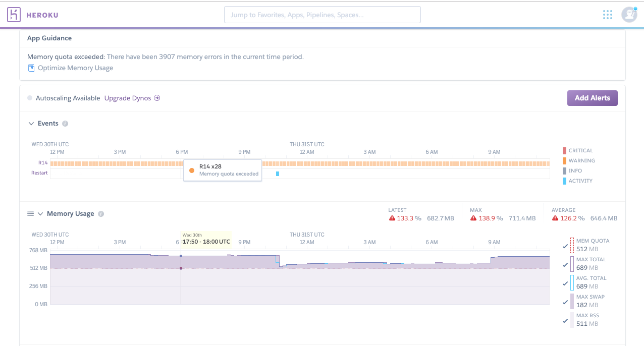644x346 pixels.
Task: Click the CRITICAL legend red swatch
Action: click(x=564, y=151)
